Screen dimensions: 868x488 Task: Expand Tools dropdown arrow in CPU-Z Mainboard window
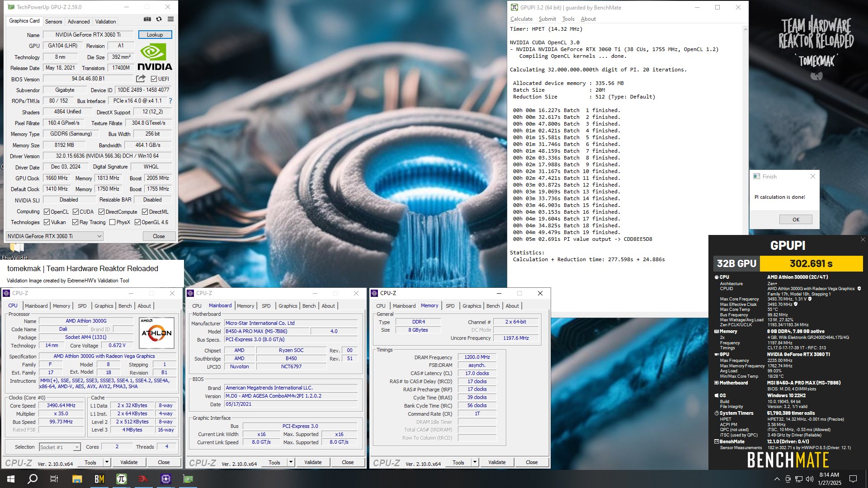291,462
